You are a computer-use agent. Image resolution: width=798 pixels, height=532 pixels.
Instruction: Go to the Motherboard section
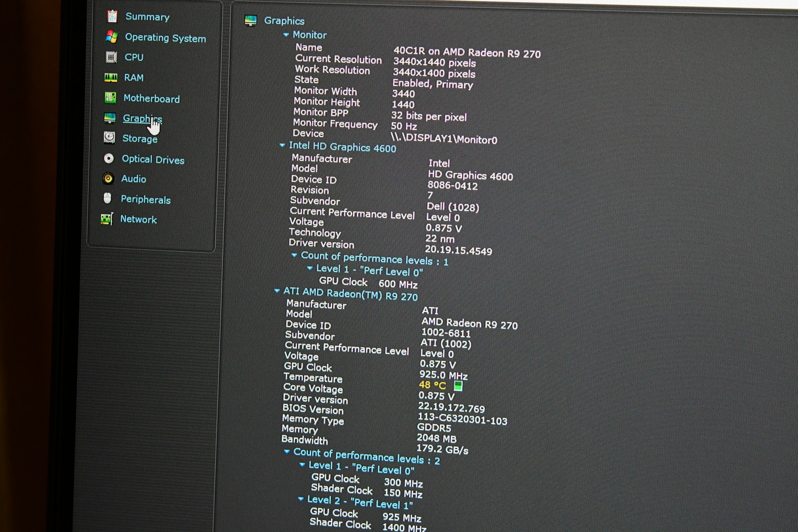pyautogui.click(x=152, y=99)
